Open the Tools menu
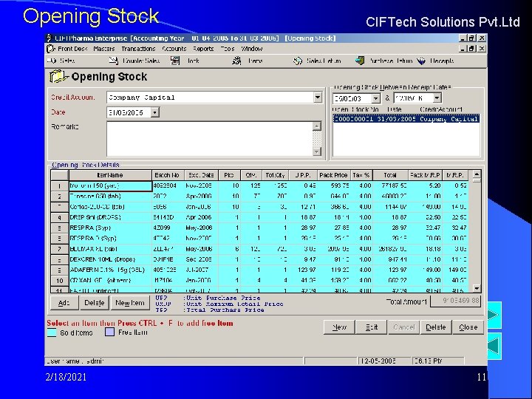The width and height of the screenshot is (532, 399). point(228,49)
